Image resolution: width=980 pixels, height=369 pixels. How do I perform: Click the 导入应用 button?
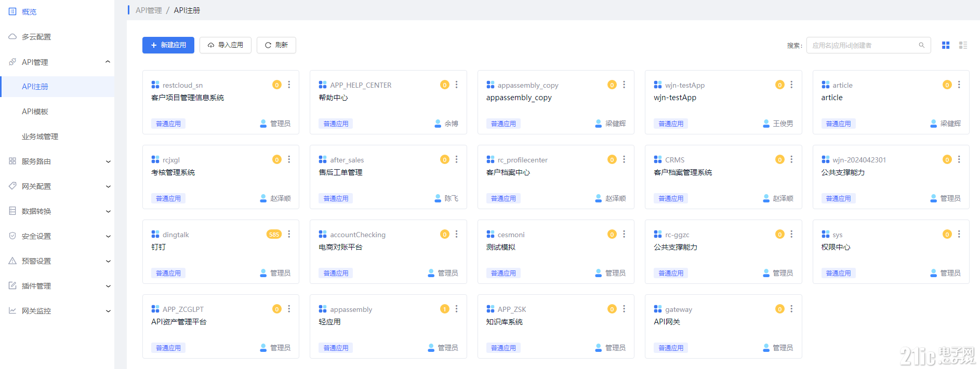[226, 45]
